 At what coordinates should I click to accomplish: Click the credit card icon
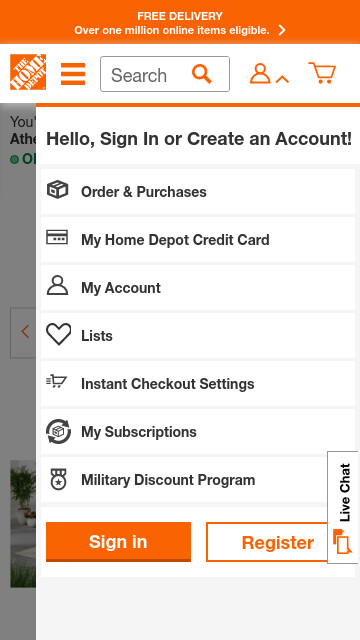57,237
